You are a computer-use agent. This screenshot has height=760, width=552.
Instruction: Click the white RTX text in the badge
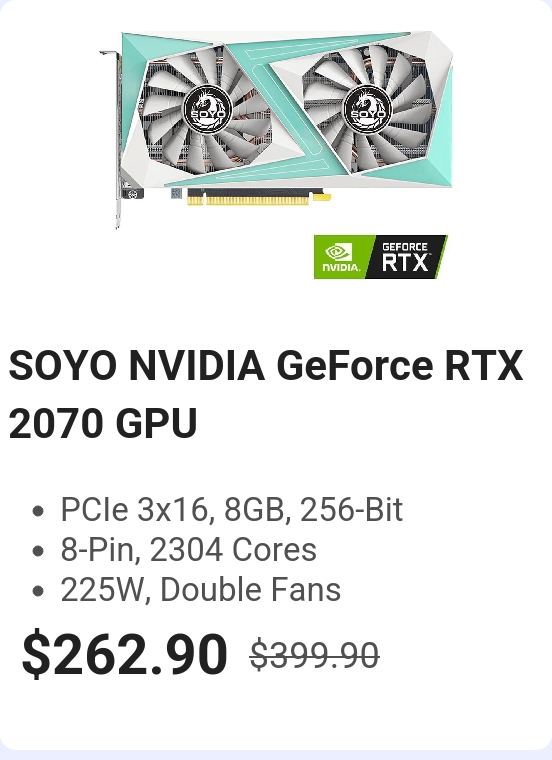(405, 263)
